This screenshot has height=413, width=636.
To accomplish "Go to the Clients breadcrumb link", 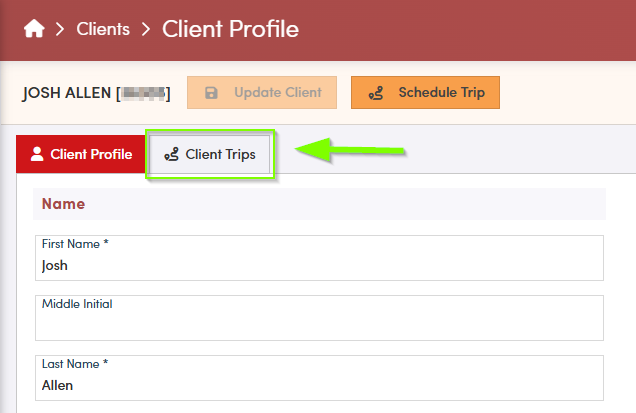I will [103, 29].
